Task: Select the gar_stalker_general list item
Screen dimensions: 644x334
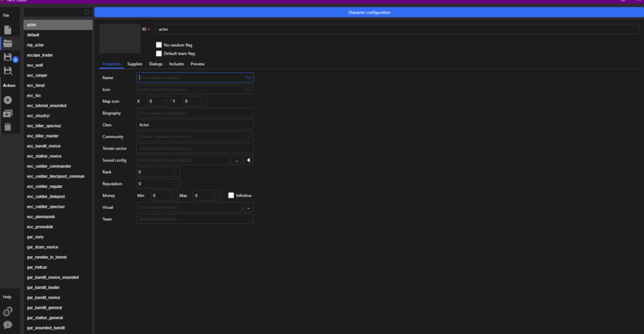Action: [x=58, y=317]
